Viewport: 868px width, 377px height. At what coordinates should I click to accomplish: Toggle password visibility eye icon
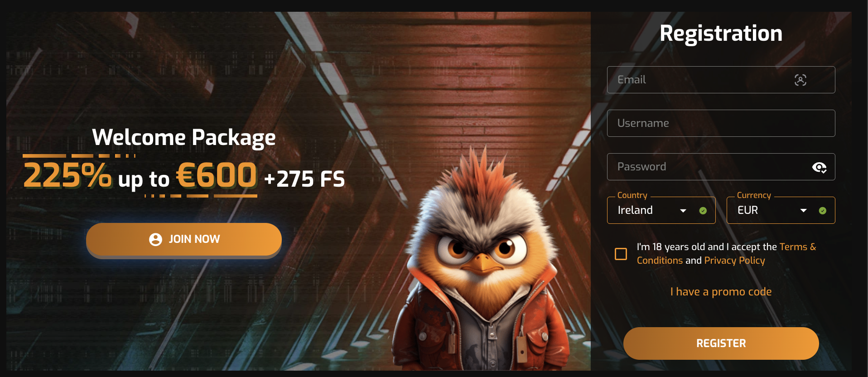819,167
